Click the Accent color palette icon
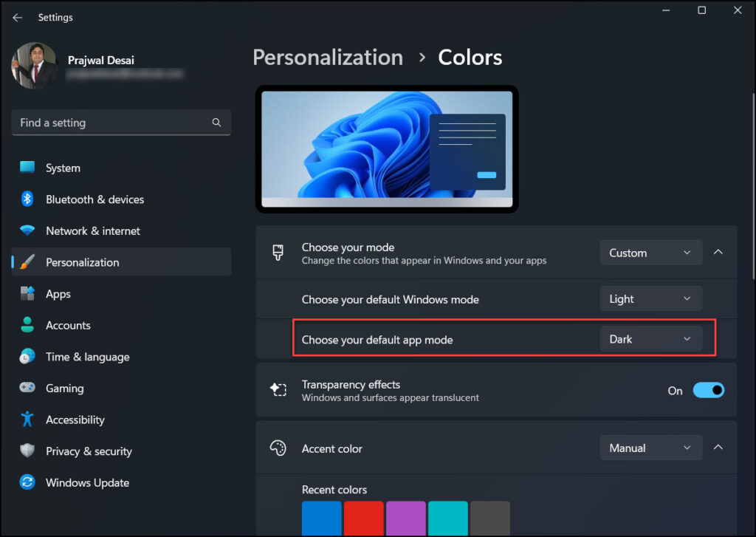This screenshot has height=537, width=756. (278, 448)
